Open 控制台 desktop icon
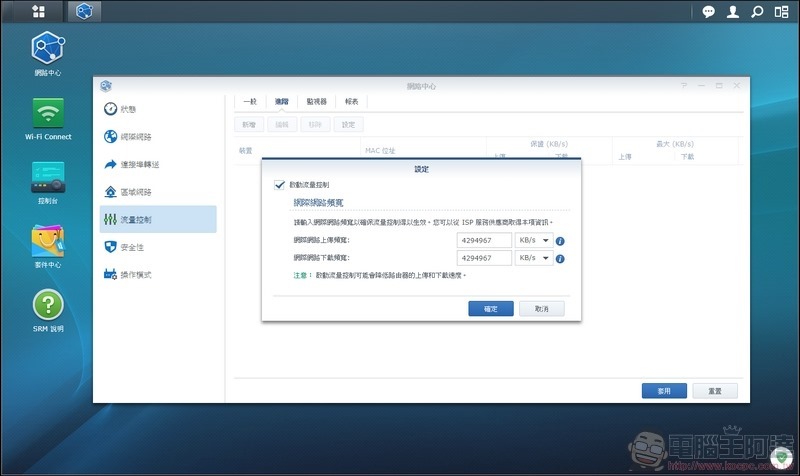This screenshot has width=800, height=476. pos(48,183)
